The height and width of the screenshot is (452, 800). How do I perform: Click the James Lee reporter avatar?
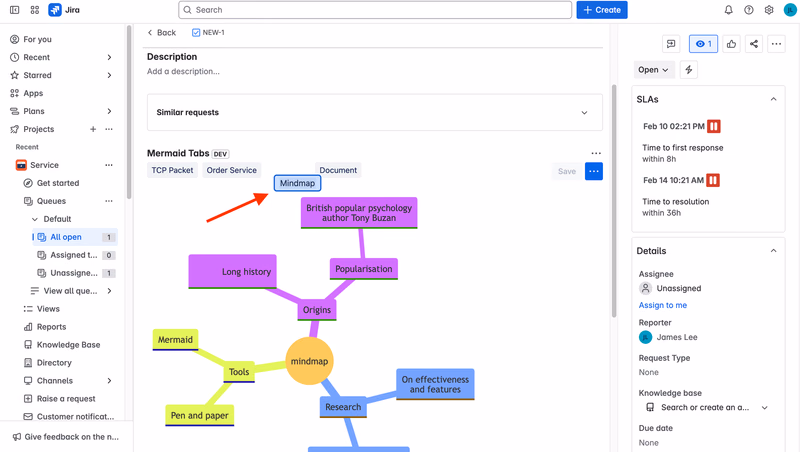(645, 337)
